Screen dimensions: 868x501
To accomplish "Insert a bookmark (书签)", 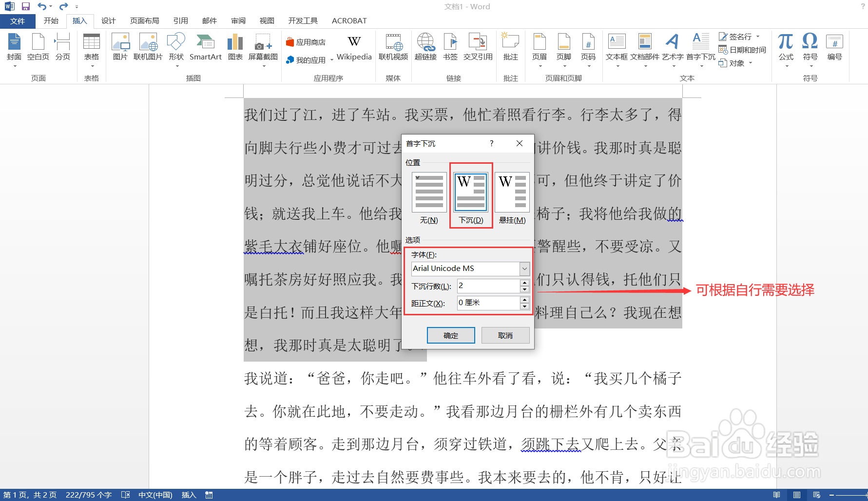I will [x=450, y=47].
